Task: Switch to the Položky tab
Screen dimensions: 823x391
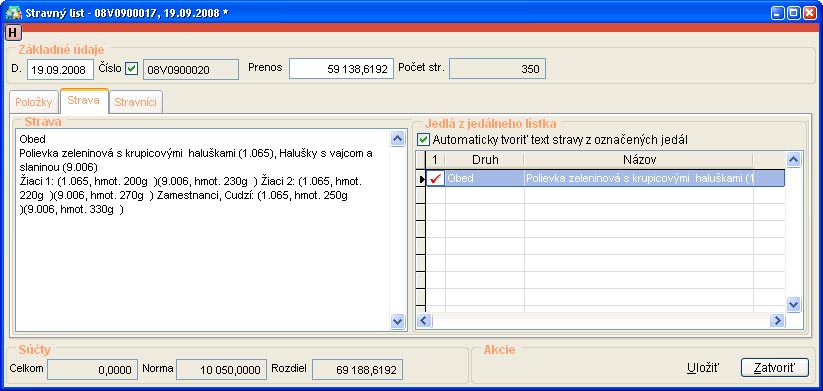Action: [34, 102]
